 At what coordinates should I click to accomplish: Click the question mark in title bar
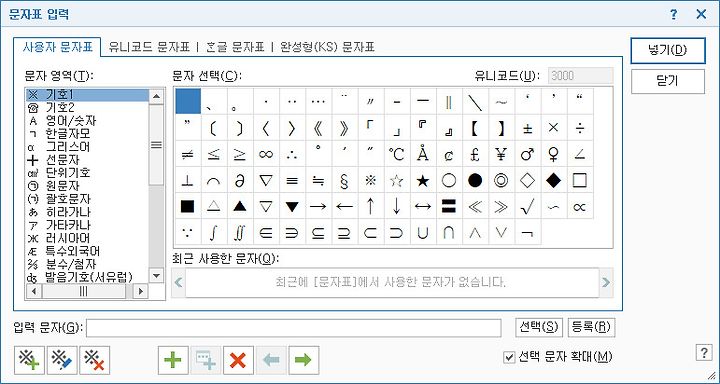coord(673,14)
